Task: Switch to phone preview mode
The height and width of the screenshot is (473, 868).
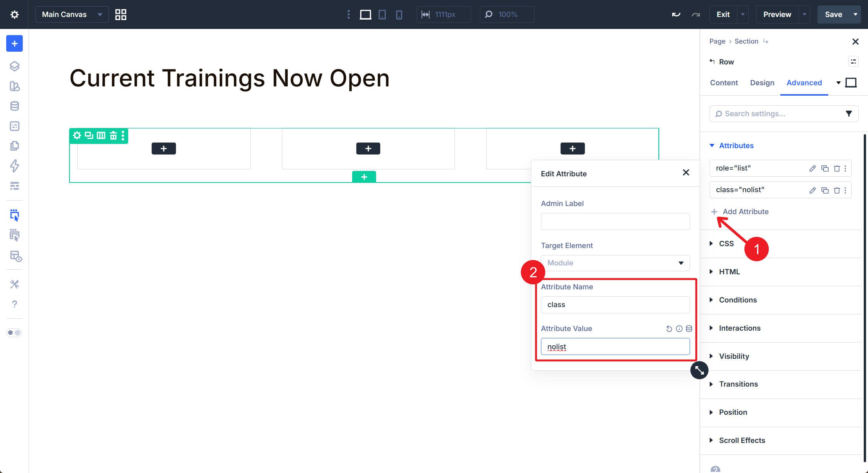Action: 399,14
